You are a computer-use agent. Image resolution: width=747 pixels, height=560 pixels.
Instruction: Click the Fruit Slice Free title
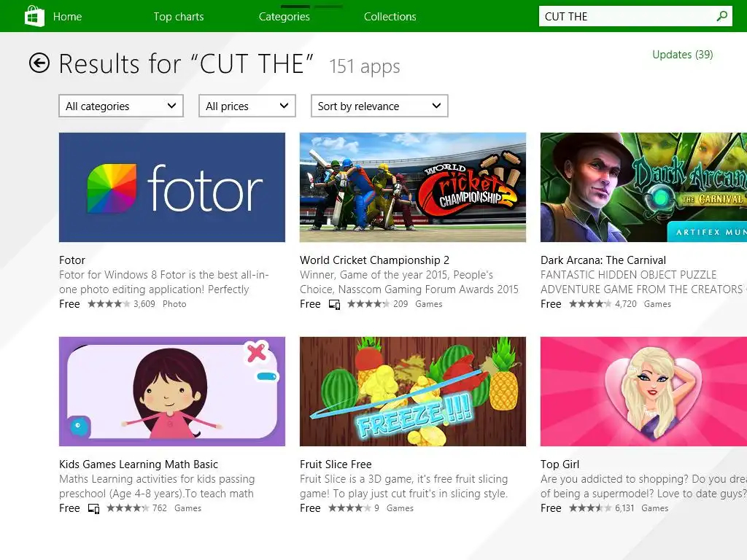(x=336, y=464)
